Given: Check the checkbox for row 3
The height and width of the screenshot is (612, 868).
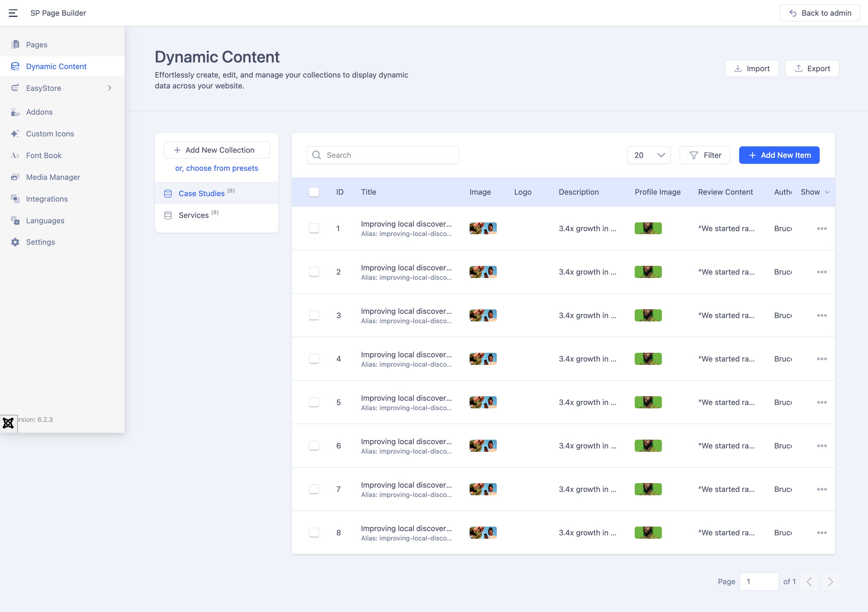Looking at the screenshot, I should (314, 315).
